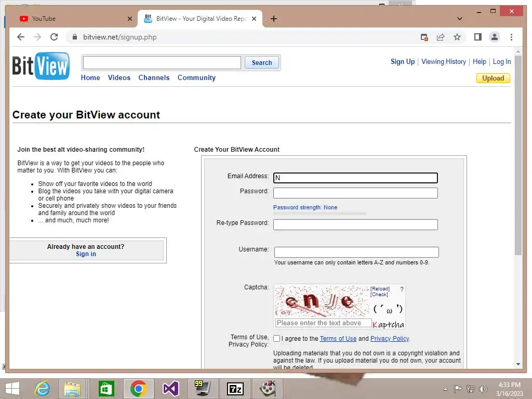532x399 pixels.
Task: Open the Community navigation link
Action: [196, 78]
